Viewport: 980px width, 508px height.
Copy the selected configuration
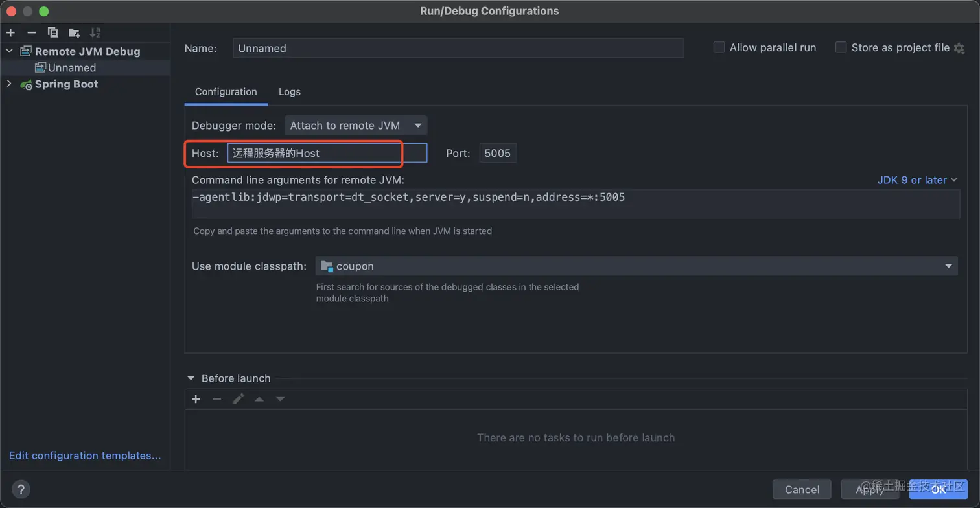click(x=52, y=32)
